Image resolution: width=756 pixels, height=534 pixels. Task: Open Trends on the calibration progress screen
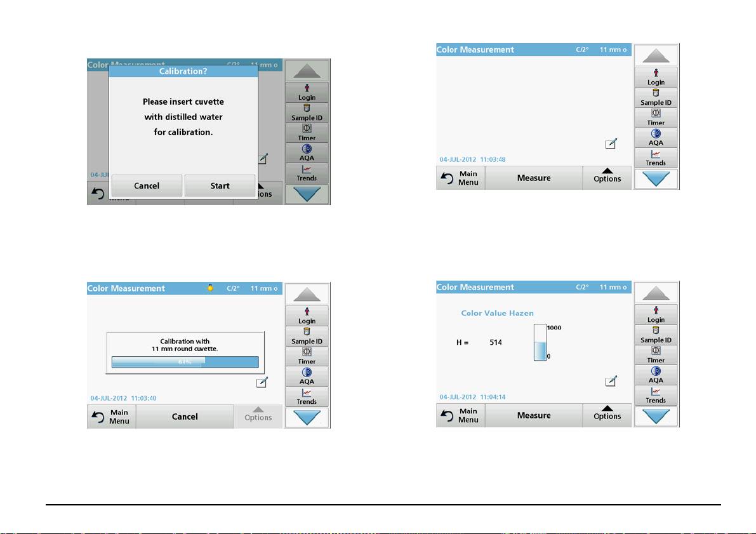307,397
